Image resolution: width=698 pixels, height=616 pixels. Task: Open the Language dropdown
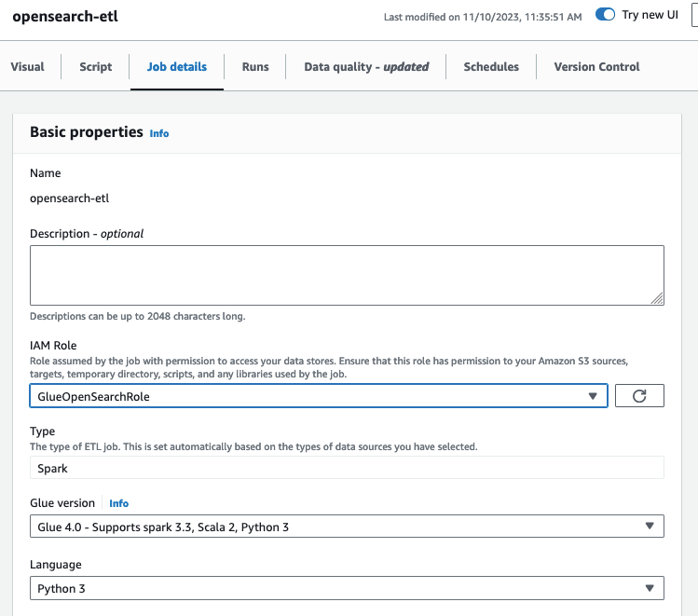point(347,588)
